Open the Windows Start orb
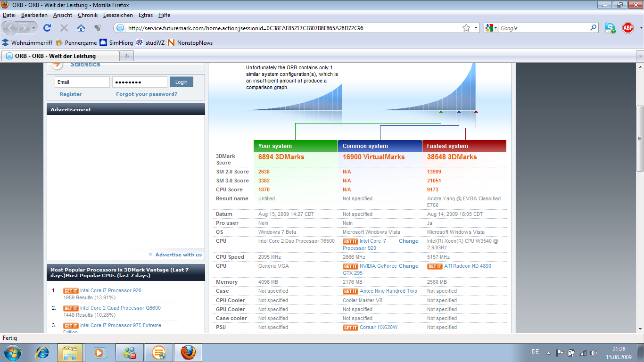Viewport: 644px width, 362px height. pyautogui.click(x=12, y=352)
